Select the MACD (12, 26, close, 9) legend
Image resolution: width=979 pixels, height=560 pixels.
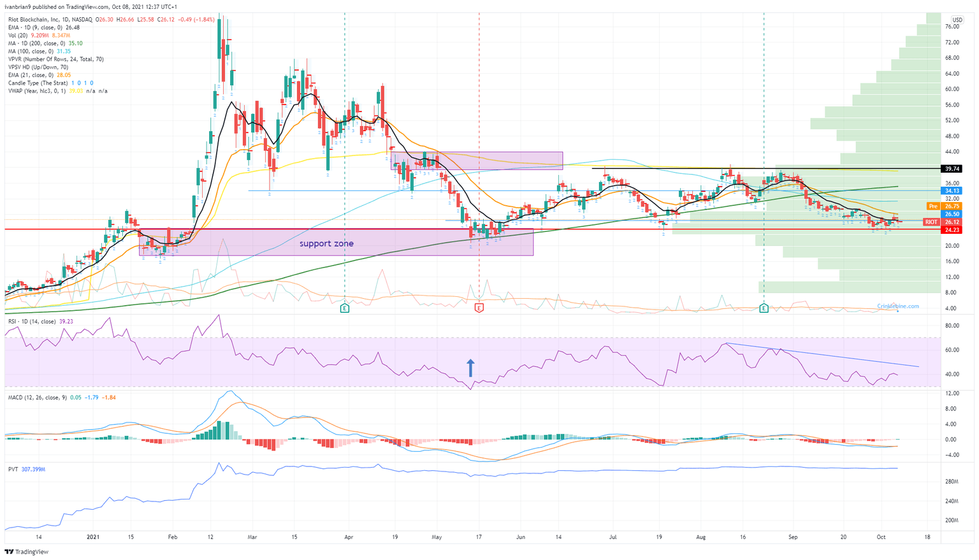[x=62, y=398]
